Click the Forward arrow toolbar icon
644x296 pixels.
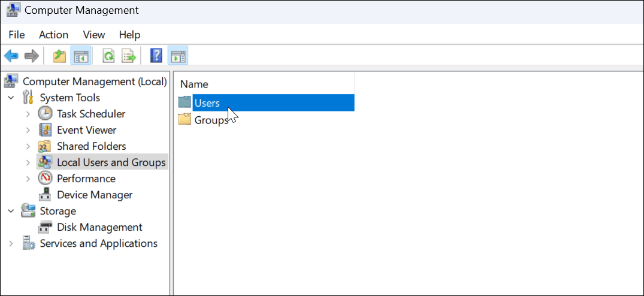point(31,55)
